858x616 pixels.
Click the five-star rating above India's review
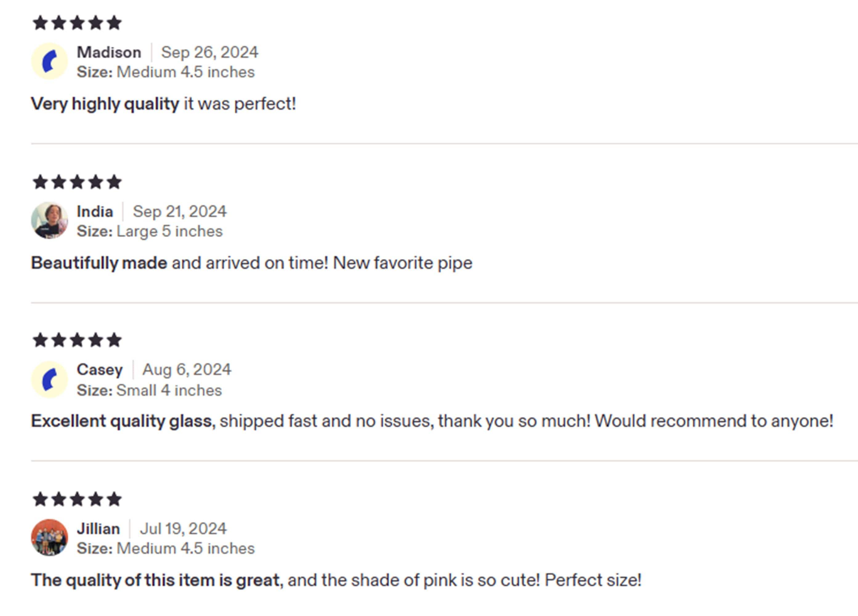pyautogui.click(x=77, y=182)
